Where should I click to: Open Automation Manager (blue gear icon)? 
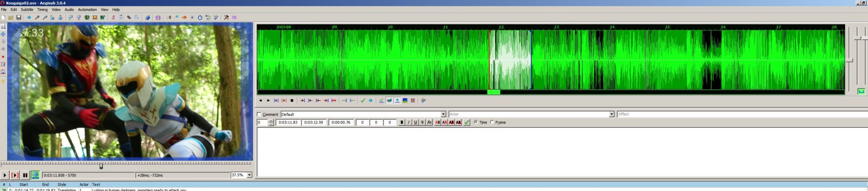[x=147, y=17]
